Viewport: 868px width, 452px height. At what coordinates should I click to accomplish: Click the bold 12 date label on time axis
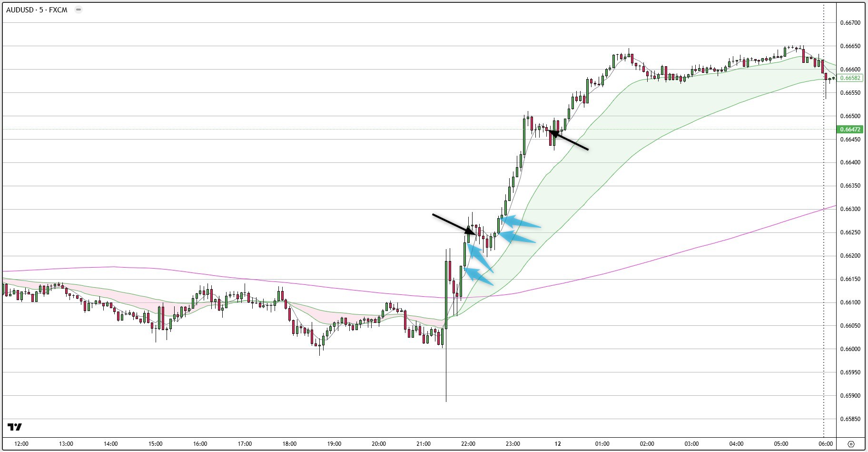[558, 444]
